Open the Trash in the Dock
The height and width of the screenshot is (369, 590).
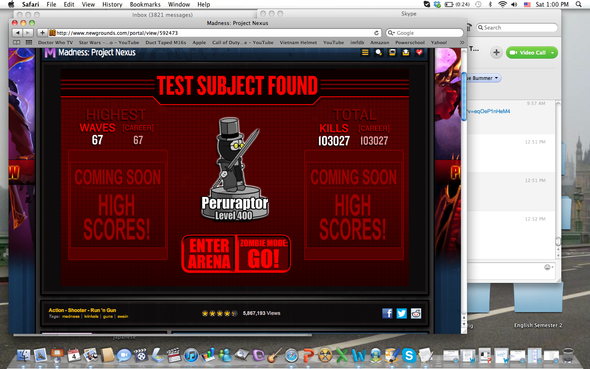[x=568, y=355]
